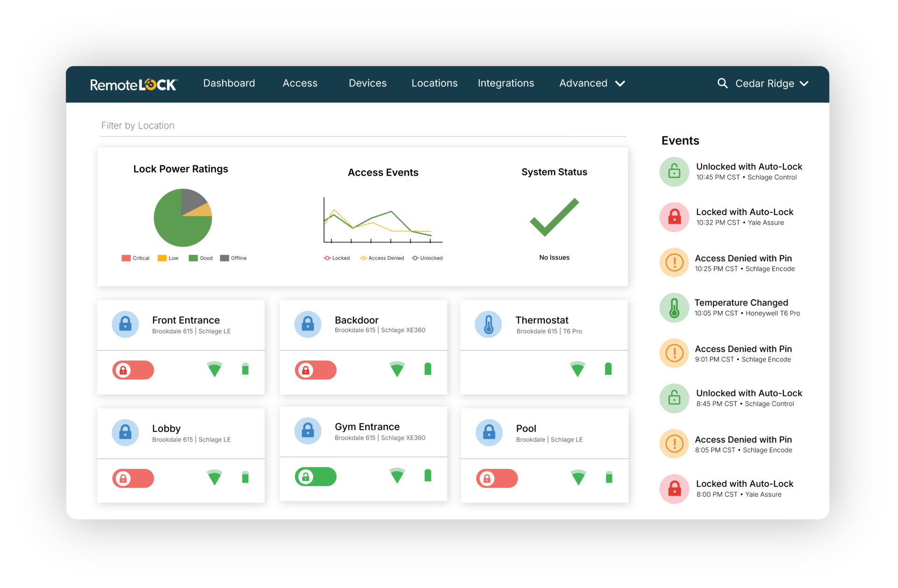Click the 8:05 PM access denied icon
The image size is (898, 588).
[674, 444]
